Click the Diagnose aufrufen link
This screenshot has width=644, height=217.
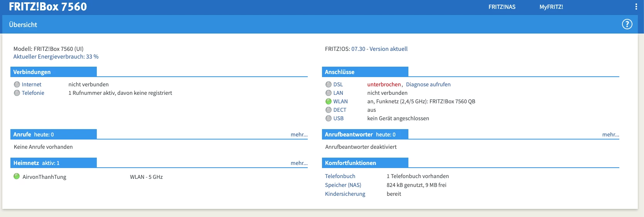[x=428, y=84]
